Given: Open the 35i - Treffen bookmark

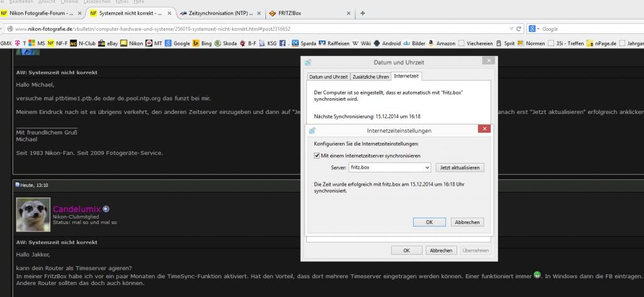Looking at the screenshot, I should pyautogui.click(x=566, y=43).
